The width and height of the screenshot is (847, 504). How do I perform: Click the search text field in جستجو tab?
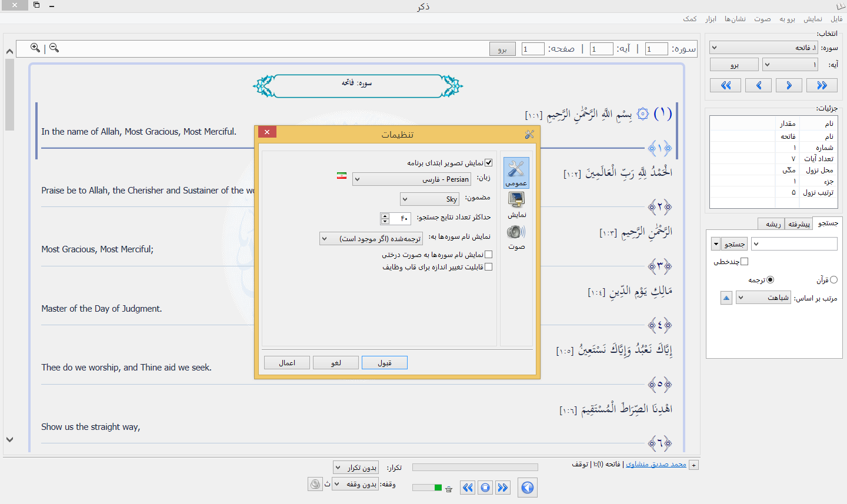[x=794, y=244]
